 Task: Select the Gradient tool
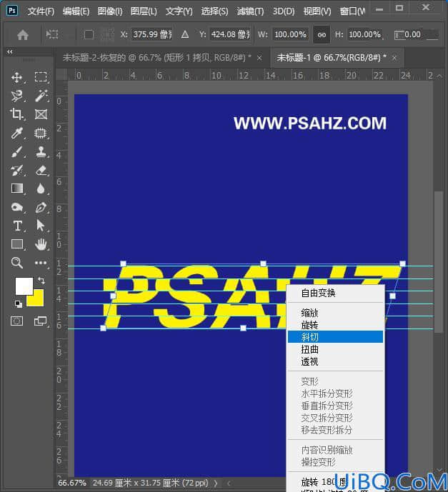[16, 189]
